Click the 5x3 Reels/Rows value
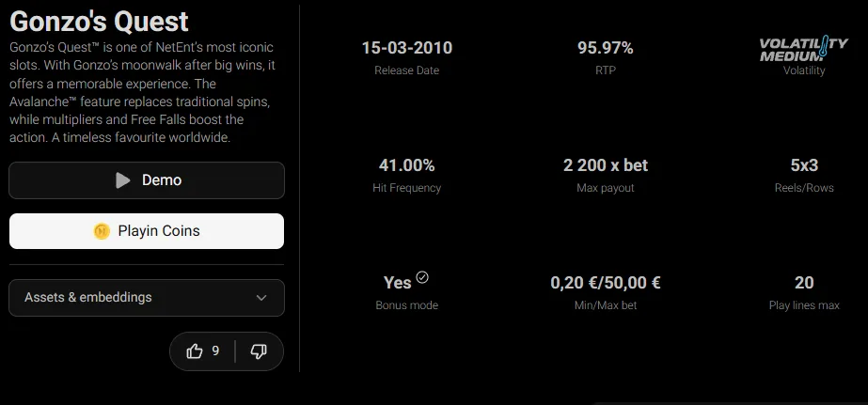The height and width of the screenshot is (405, 868). [804, 165]
